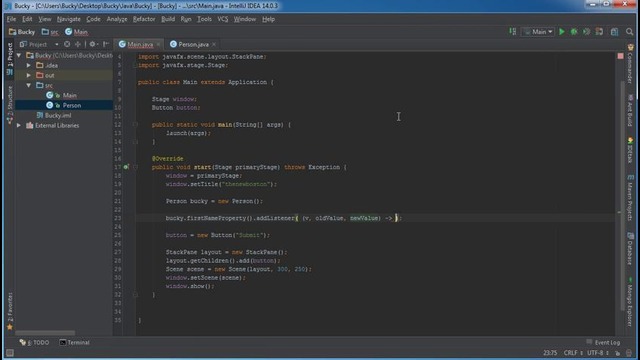Close the Main.java tab
Viewport: 640px width, 360px height.
click(x=158, y=44)
